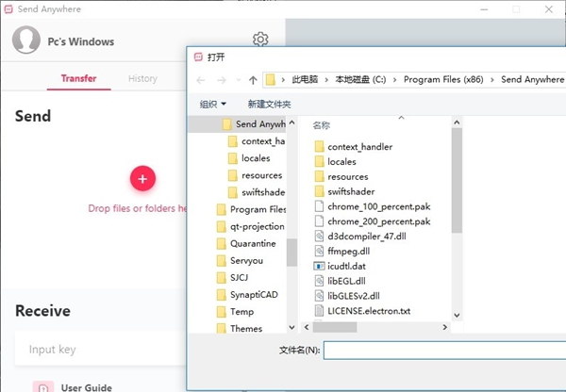The width and height of the screenshot is (566, 392).
Task: Click file list vertical scrollbar thumb
Action: [457, 180]
